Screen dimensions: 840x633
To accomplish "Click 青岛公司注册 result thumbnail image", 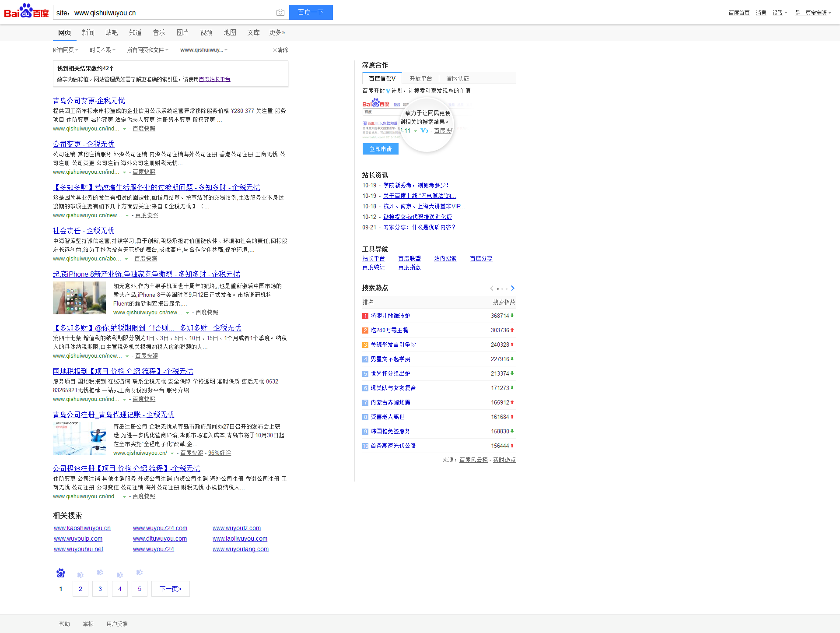I will (x=79, y=439).
